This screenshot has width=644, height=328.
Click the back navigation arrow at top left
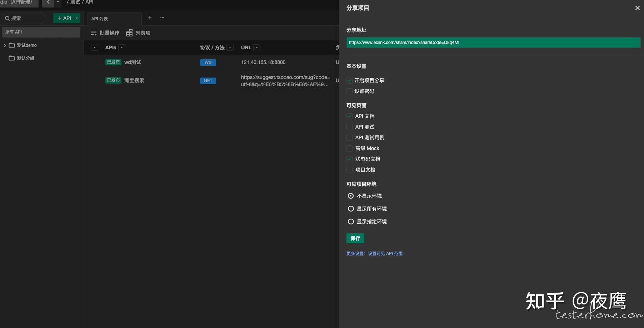[x=48, y=3]
